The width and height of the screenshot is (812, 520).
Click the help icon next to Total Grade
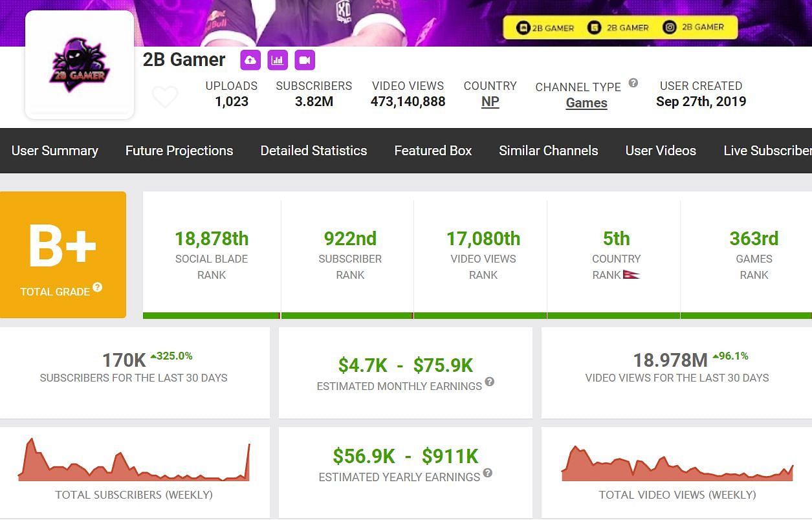[97, 287]
